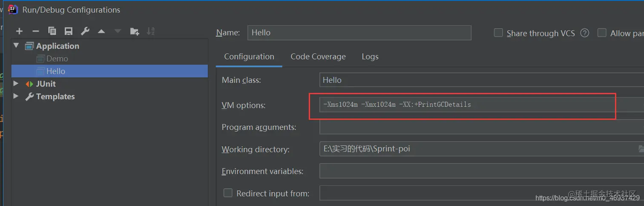Remove selected configuration with minus icon
Viewport: 644px width, 206px height.
36,31
